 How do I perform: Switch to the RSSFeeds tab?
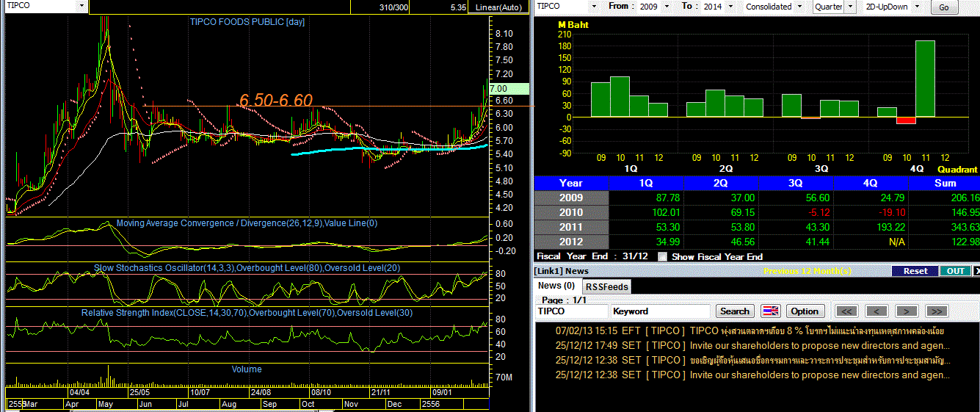click(606, 286)
